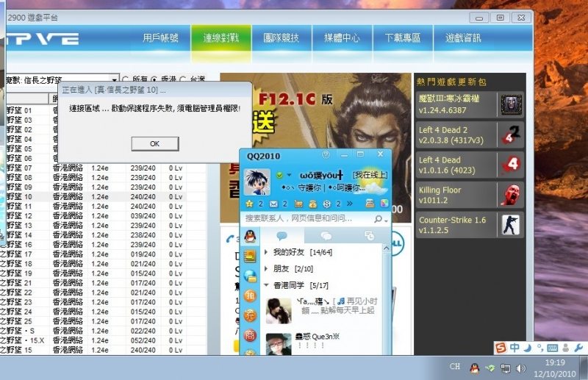The height and width of the screenshot is (380, 588).
Task: Toggle Sogou half/full width moon icon
Action: (528, 348)
